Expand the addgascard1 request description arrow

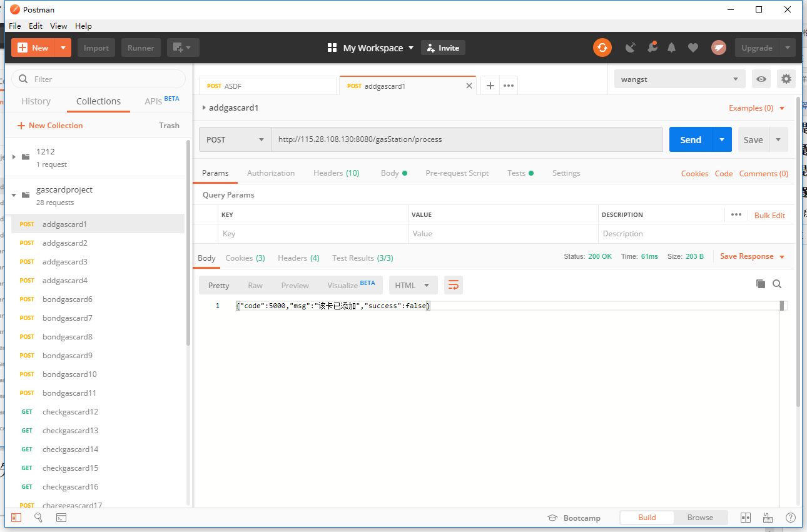click(x=204, y=108)
